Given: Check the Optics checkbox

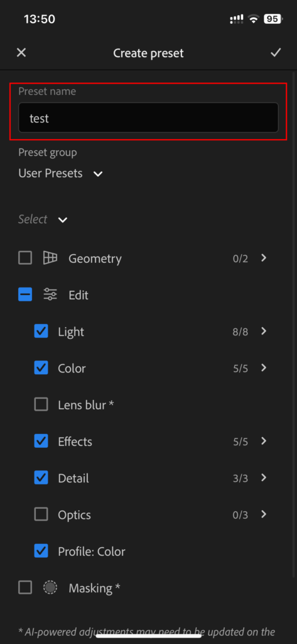Looking at the screenshot, I should point(41,514).
